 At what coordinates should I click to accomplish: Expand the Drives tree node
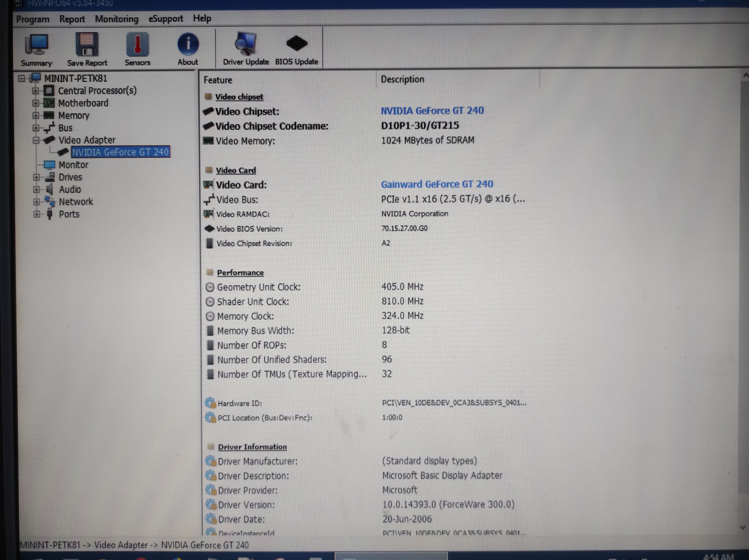pyautogui.click(x=35, y=177)
